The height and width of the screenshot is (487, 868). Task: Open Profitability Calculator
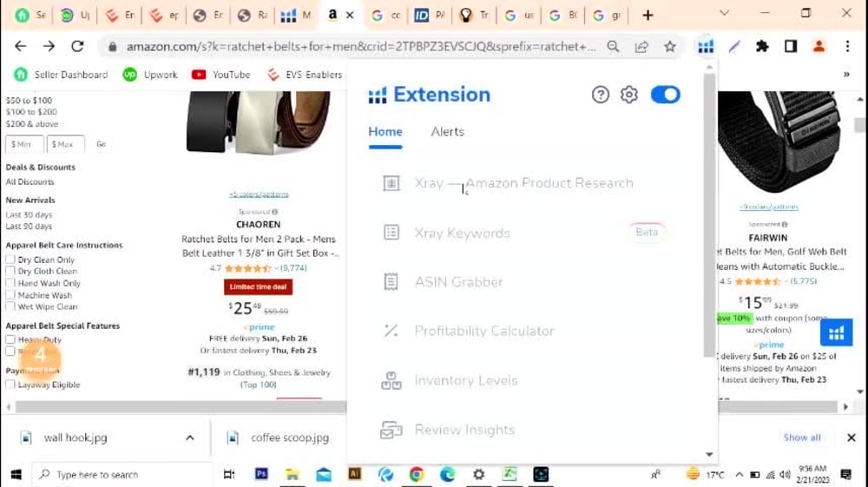click(x=484, y=331)
